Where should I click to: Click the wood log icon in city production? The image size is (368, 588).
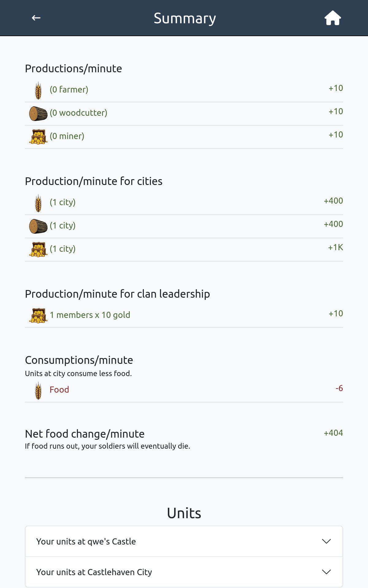coord(38,226)
